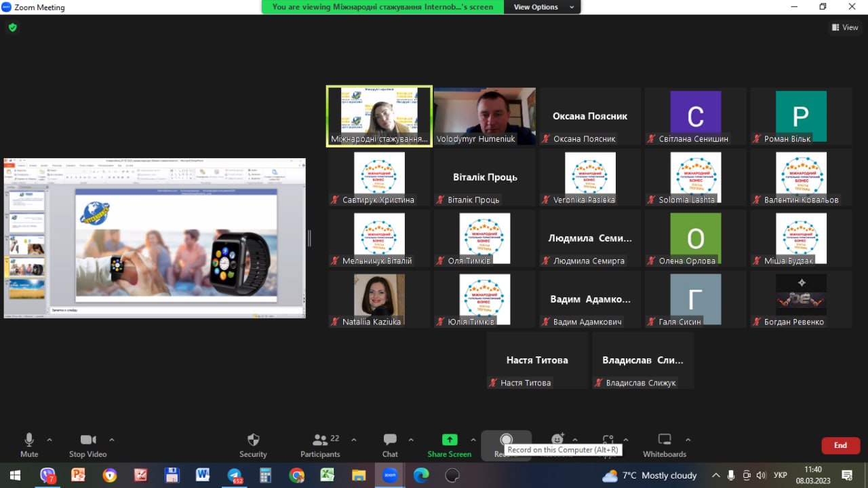Expand the video options arrow next to Stop Video
This screenshot has height=488, width=868.
pyautogui.click(x=112, y=440)
